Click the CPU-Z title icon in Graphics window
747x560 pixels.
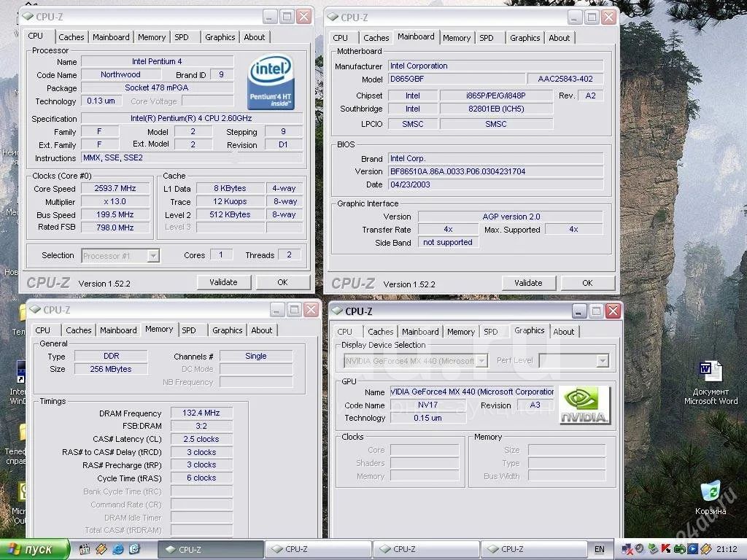click(x=337, y=311)
